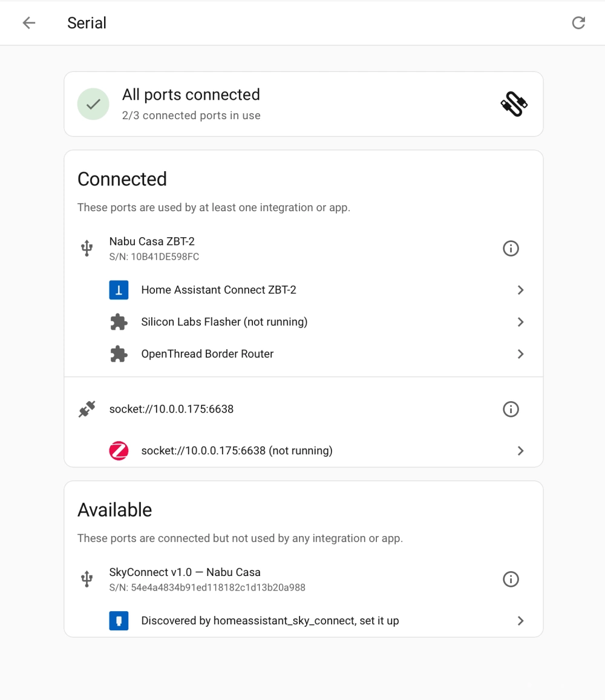605x700 pixels.
Task: Show info for the socket://10.0.0.175:6638 port
Action: point(511,410)
